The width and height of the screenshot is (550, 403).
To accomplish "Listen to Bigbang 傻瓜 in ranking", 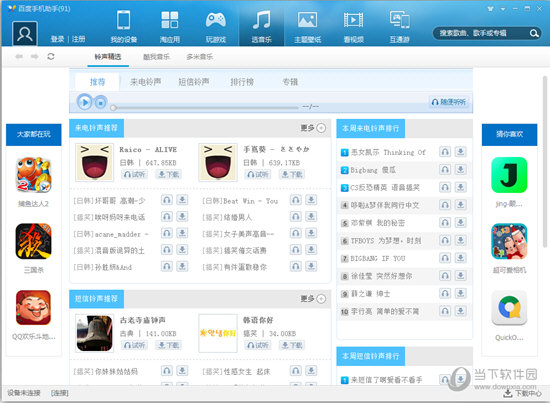I will tap(445, 170).
